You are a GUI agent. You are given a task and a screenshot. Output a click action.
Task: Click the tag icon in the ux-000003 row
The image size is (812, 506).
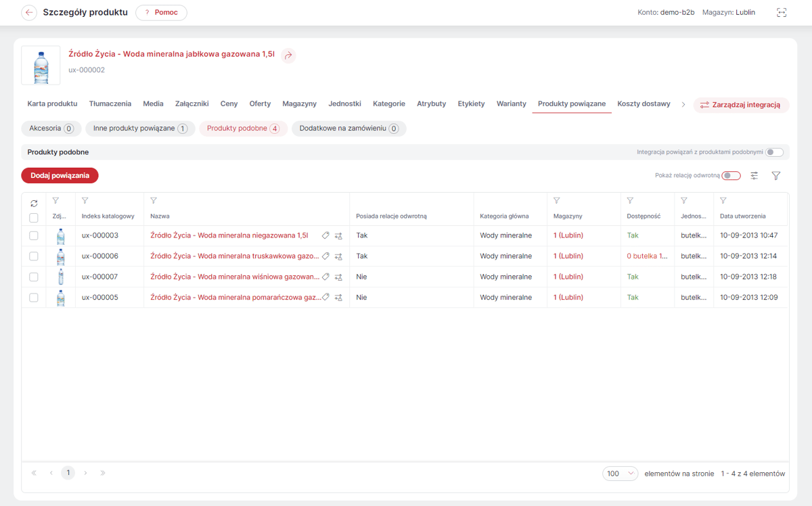click(325, 235)
